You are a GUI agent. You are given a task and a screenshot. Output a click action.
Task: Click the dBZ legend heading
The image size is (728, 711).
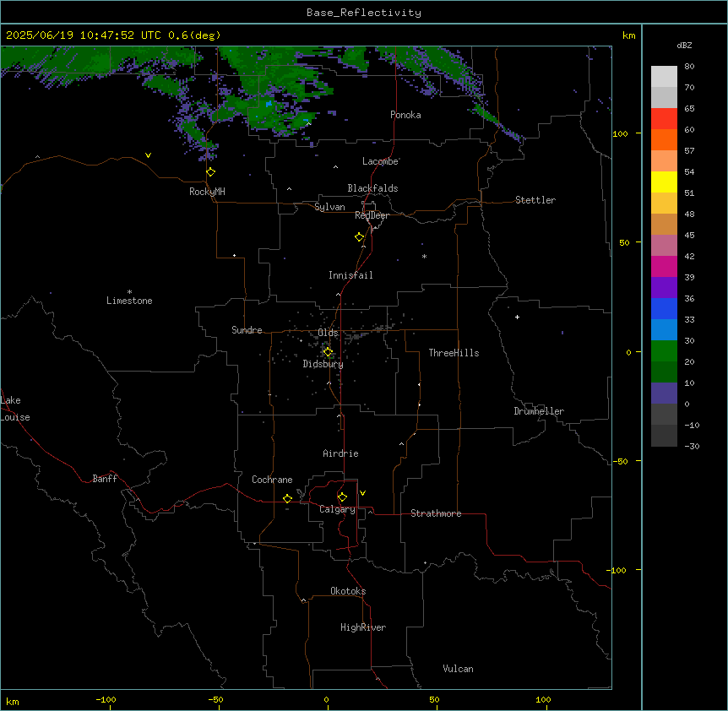tap(684, 45)
